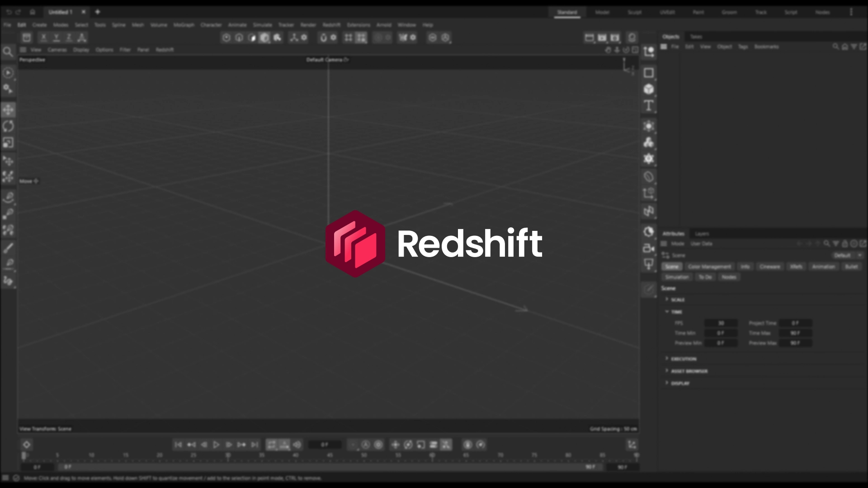The image size is (868, 488).
Task: Open the Default mode dropdown in Attributes
Action: pos(846,255)
